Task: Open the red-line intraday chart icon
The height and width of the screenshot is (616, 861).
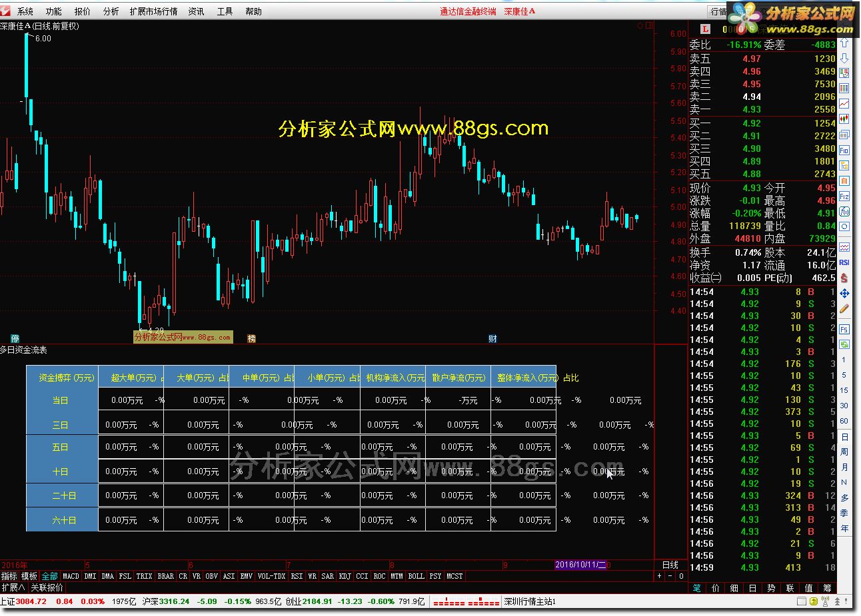Action: click(x=844, y=103)
